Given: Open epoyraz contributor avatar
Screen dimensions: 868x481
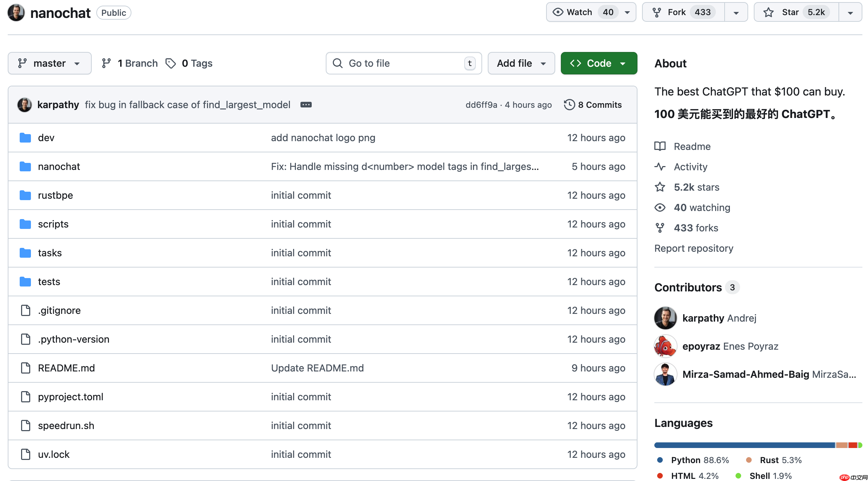Looking at the screenshot, I should [x=665, y=346].
